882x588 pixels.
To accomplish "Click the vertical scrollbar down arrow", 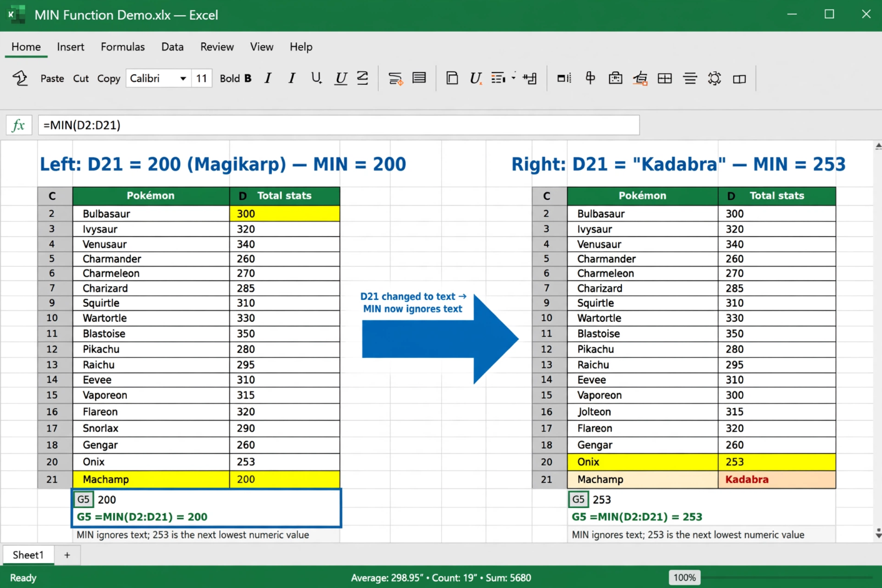I will [x=878, y=534].
